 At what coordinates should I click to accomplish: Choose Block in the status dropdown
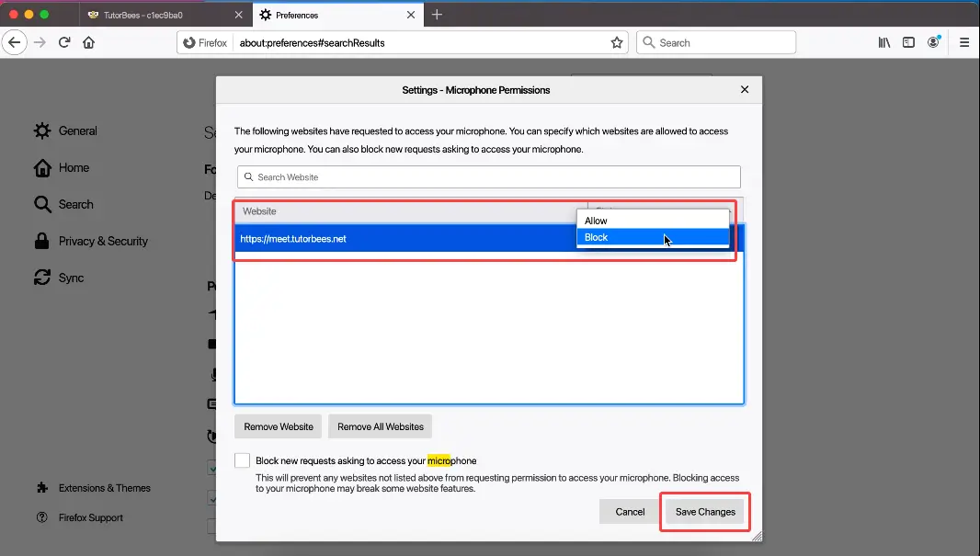coord(597,237)
